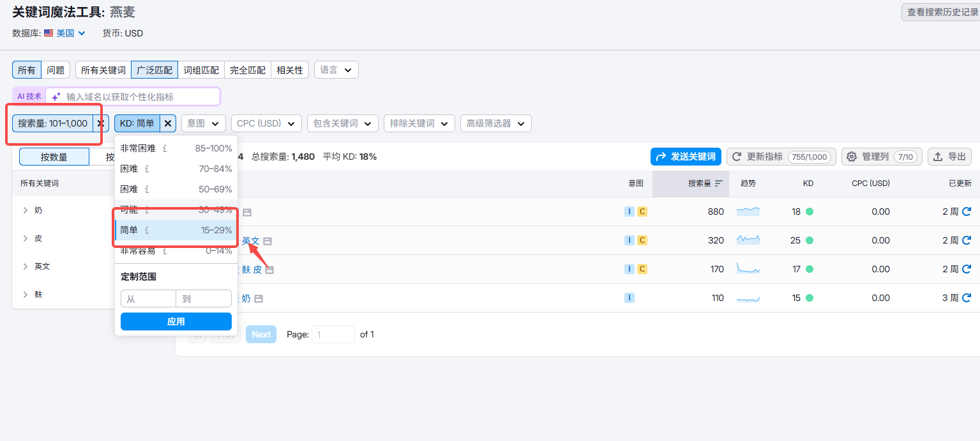Click the trend sparkline for 880 volume row
This screenshot has width=980, height=441.
pos(748,212)
